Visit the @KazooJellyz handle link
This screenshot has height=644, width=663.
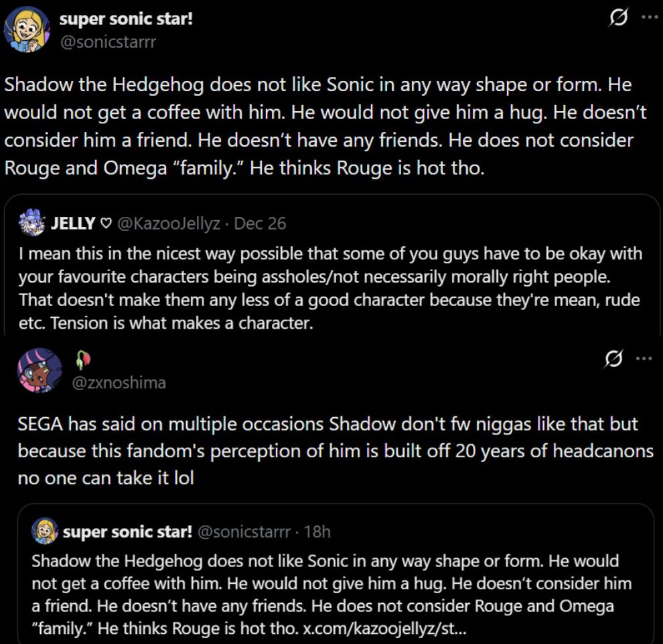[x=168, y=224]
